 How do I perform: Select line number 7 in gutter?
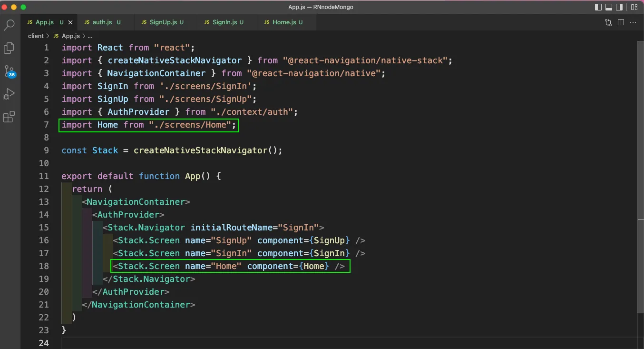coord(46,125)
